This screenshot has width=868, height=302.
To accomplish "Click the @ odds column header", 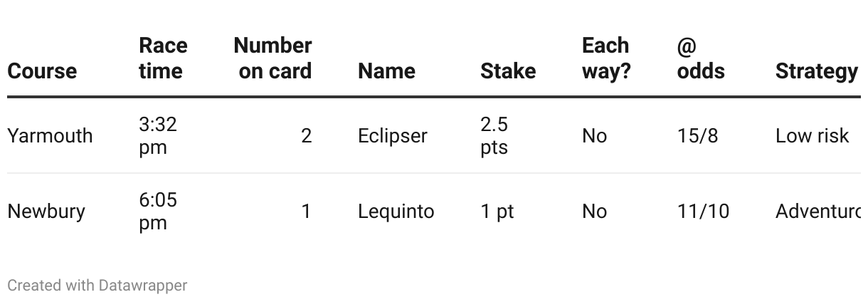I will [700, 58].
